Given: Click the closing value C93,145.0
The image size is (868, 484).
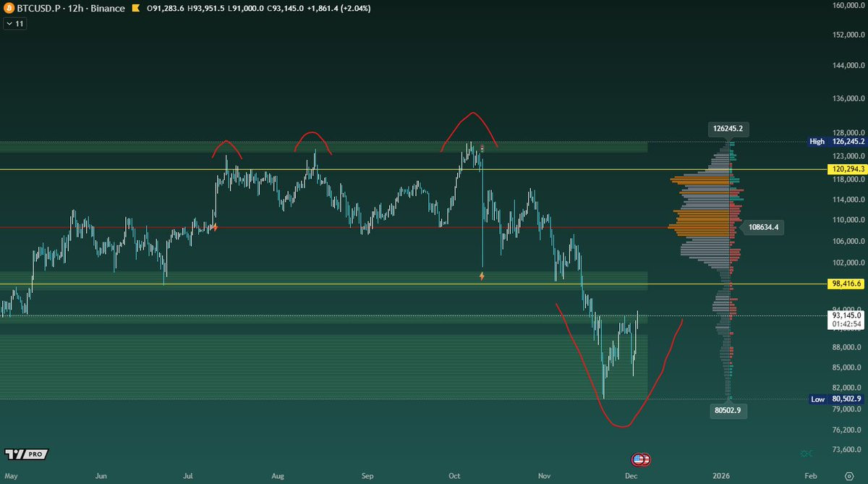Looking at the screenshot, I should click(286, 9).
